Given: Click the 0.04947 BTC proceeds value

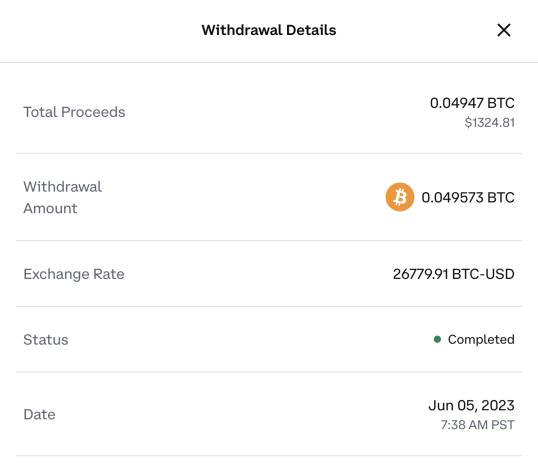Looking at the screenshot, I should (x=472, y=103).
